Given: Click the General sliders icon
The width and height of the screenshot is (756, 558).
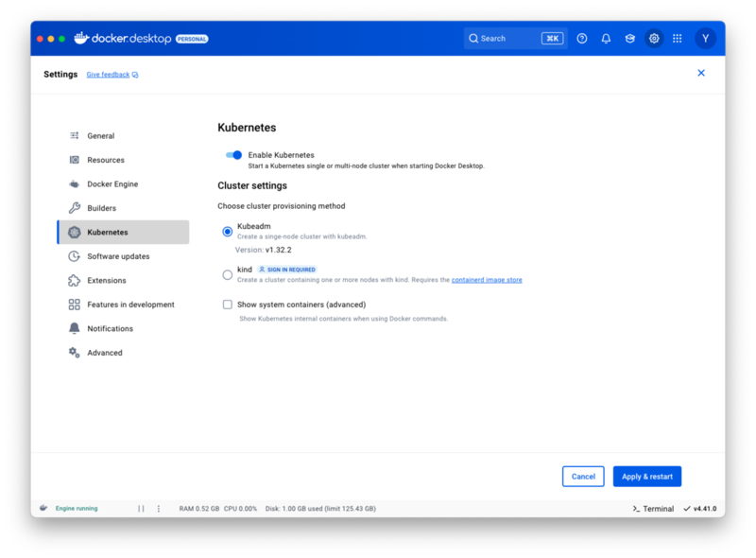Looking at the screenshot, I should 75,135.
